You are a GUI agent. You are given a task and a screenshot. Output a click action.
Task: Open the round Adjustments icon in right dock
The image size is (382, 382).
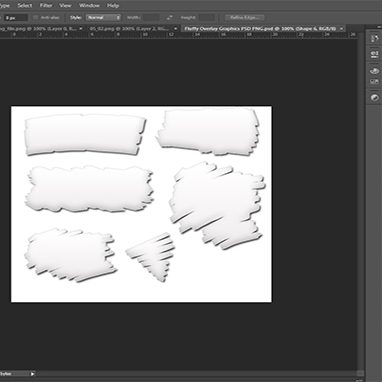coord(374,98)
